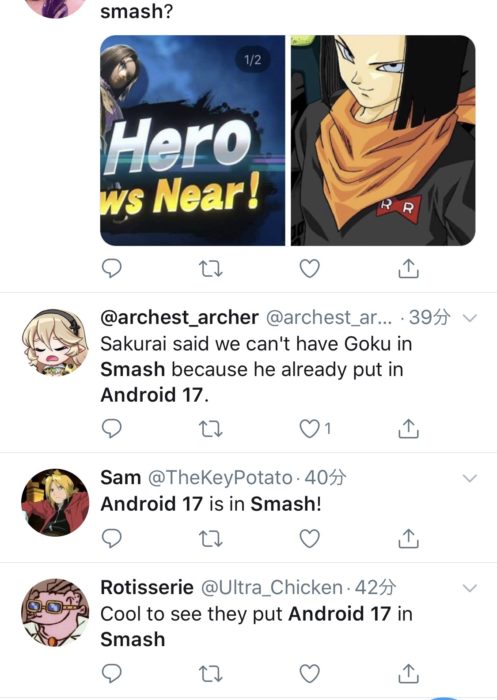Screen dimensions: 497x700
Task: Like Rotisserie's tweet about Smash
Action: (x=309, y=674)
